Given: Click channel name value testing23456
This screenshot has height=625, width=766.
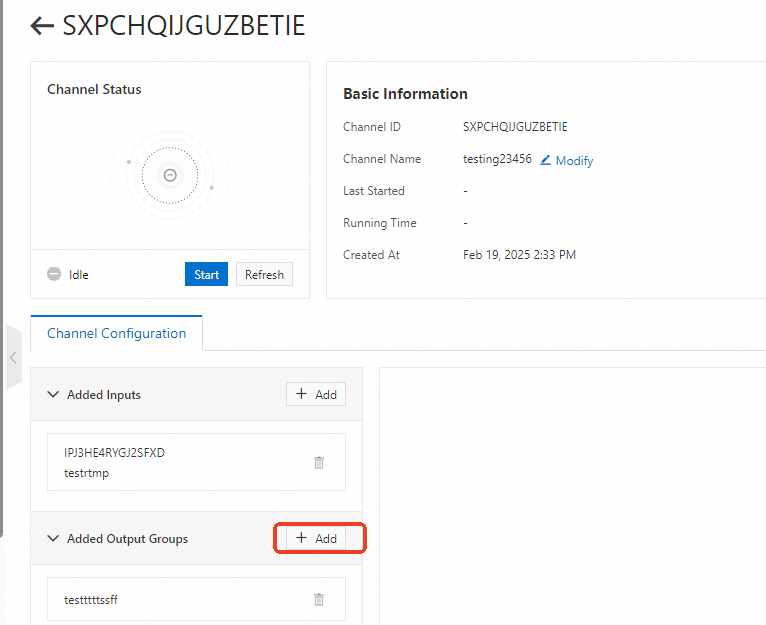Looking at the screenshot, I should 497,159.
